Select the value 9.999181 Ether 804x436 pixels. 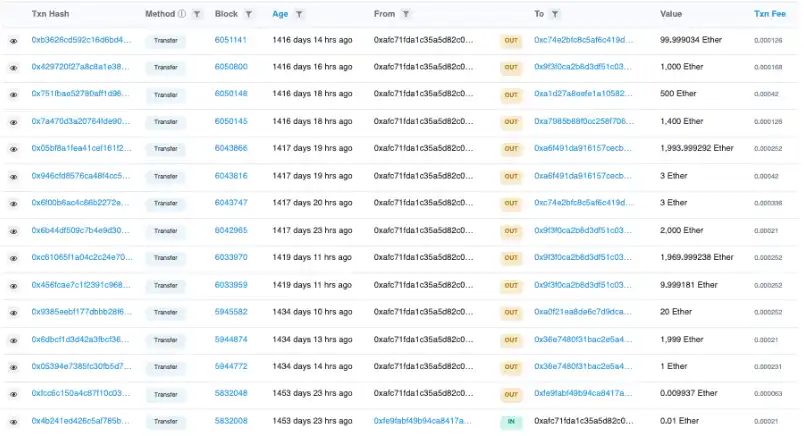pyautogui.click(x=689, y=285)
